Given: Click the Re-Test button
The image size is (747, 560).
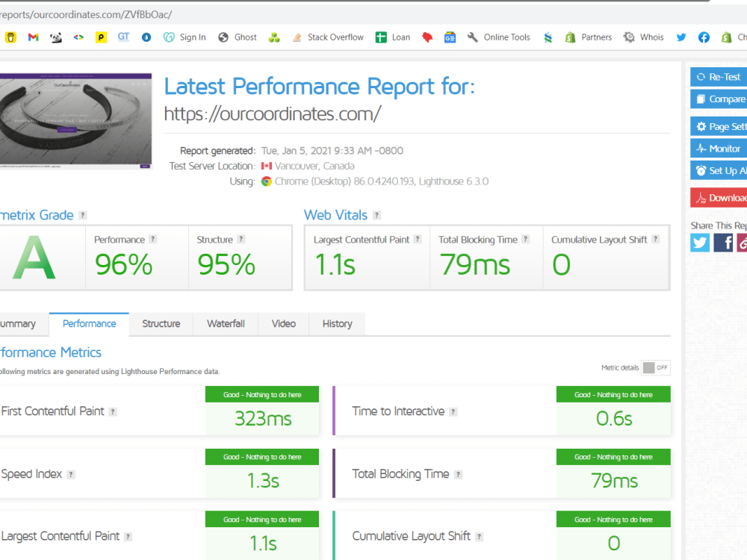Looking at the screenshot, I should point(719,77).
